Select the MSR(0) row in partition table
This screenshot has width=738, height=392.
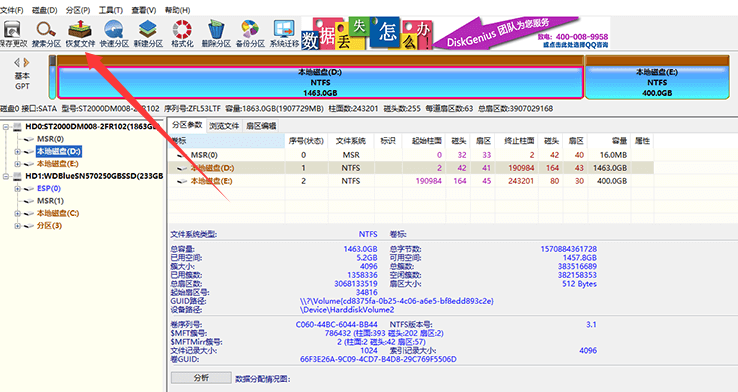click(x=411, y=155)
